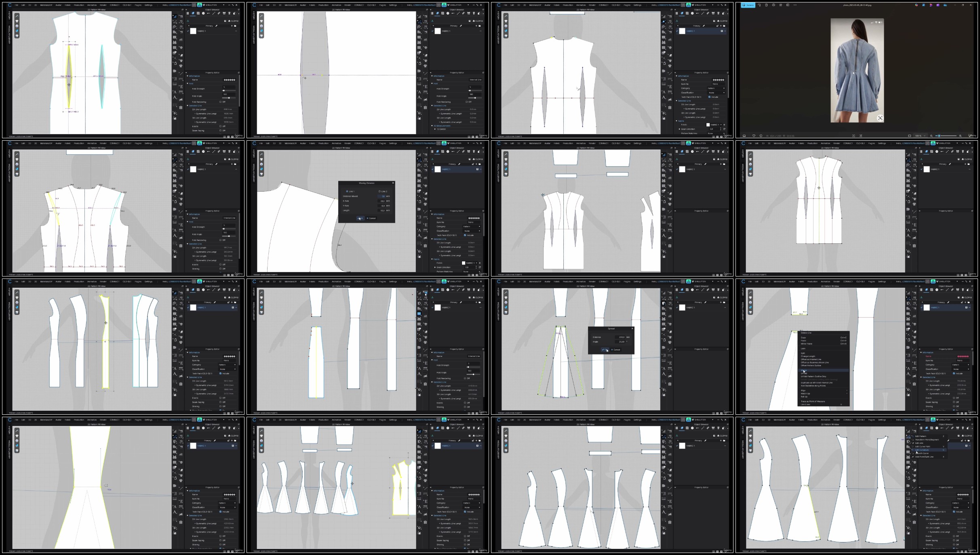The height and width of the screenshot is (555, 980).
Task: Tap the visual search icon on dress photo
Action: [880, 118]
